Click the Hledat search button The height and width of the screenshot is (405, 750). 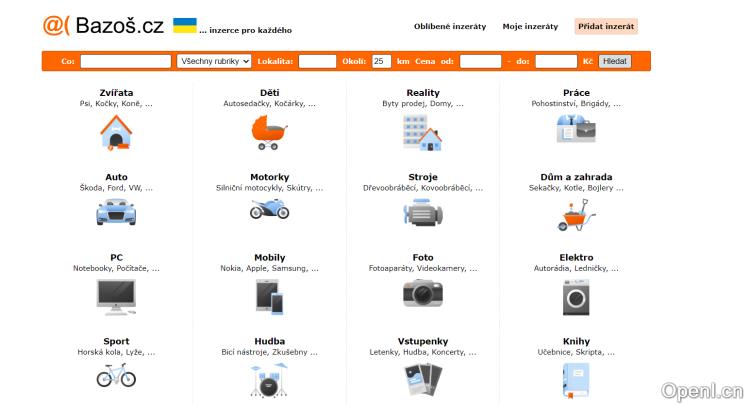[x=615, y=61]
